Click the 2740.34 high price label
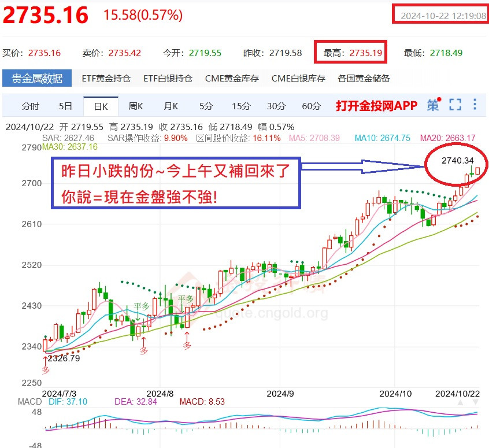This screenshot has height=448, width=489. pos(458,161)
